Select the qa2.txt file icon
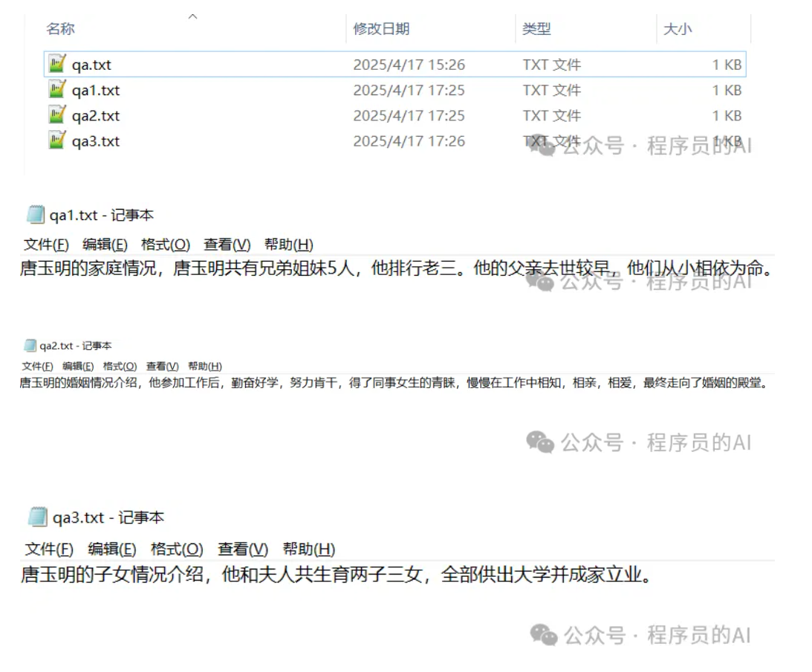Screen dimensions: 812x672 pyautogui.click(x=57, y=115)
